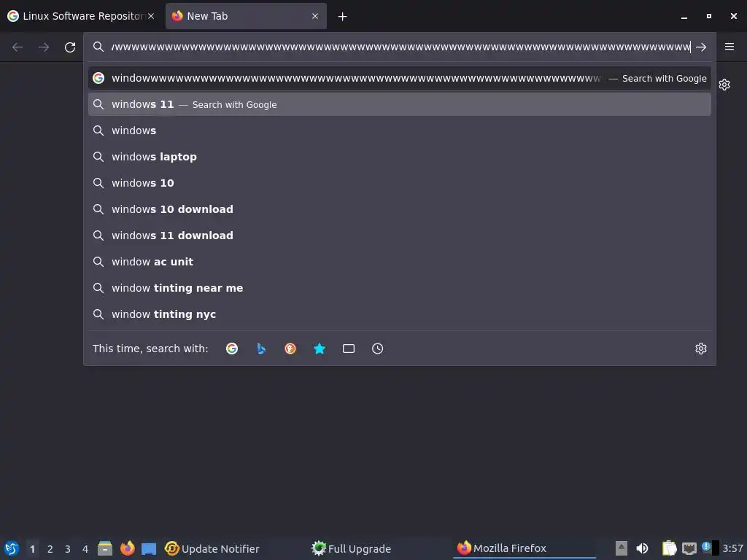The width and height of the screenshot is (747, 560).
Task: Pick the 'windows 10' suggestion
Action: tap(400, 183)
